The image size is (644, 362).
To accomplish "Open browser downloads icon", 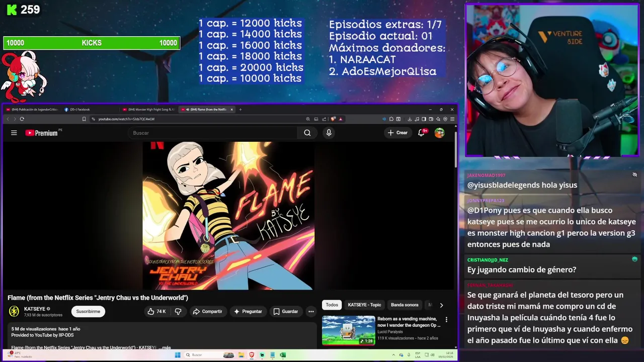I will click(x=410, y=119).
